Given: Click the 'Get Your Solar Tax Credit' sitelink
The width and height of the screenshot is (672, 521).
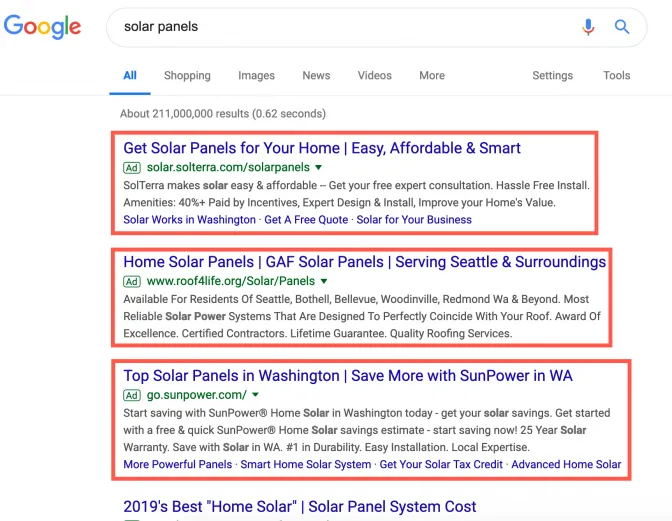Looking at the screenshot, I should pos(441,464).
